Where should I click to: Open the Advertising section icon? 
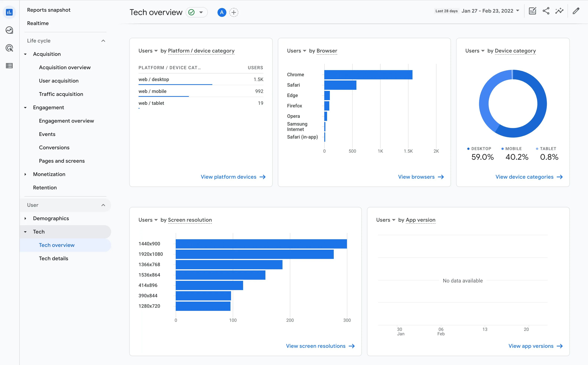[x=9, y=48]
